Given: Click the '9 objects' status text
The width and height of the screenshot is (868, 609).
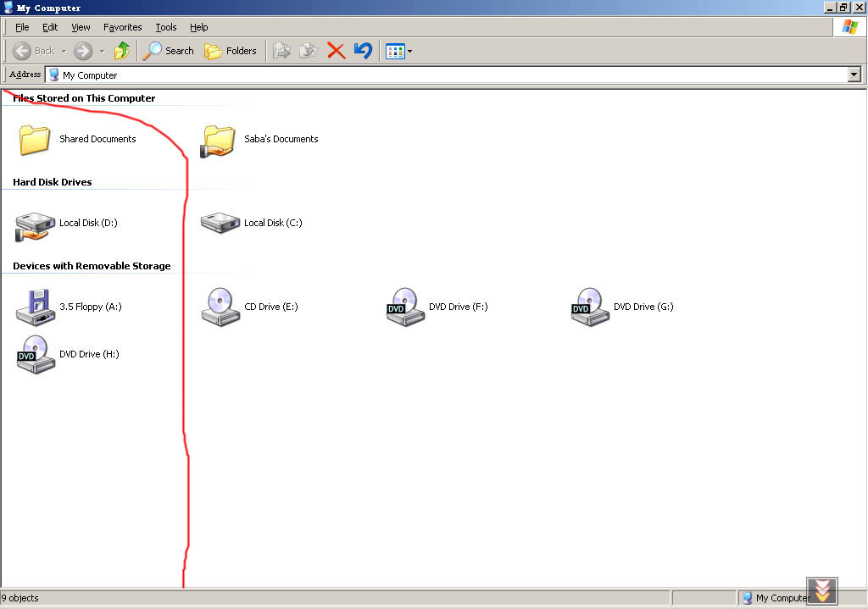Looking at the screenshot, I should 20,598.
